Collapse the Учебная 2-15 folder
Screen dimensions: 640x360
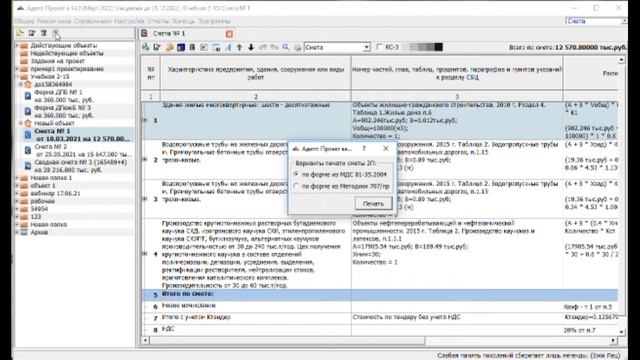(x=17, y=76)
